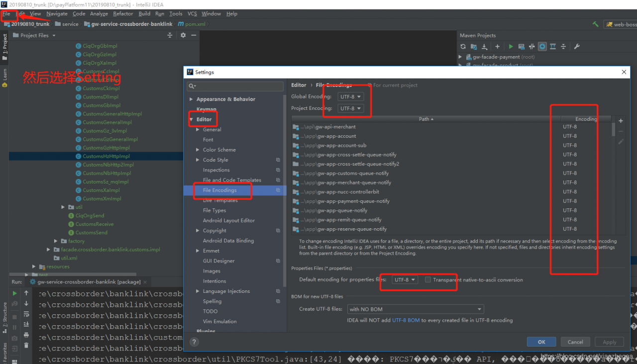Screen dimensions: 637x364
Task: Open Maven Settings wrench icon
Action: pyautogui.click(x=577, y=47)
